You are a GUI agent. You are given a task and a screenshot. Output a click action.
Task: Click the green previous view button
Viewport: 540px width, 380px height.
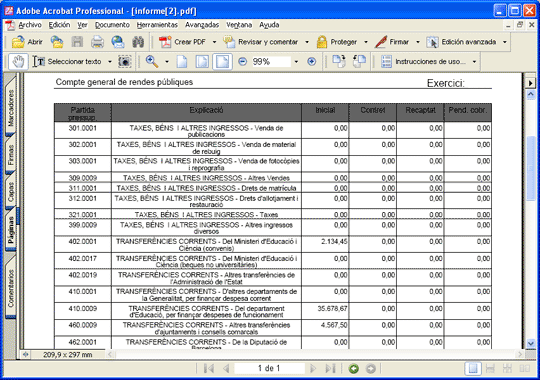tap(353, 369)
